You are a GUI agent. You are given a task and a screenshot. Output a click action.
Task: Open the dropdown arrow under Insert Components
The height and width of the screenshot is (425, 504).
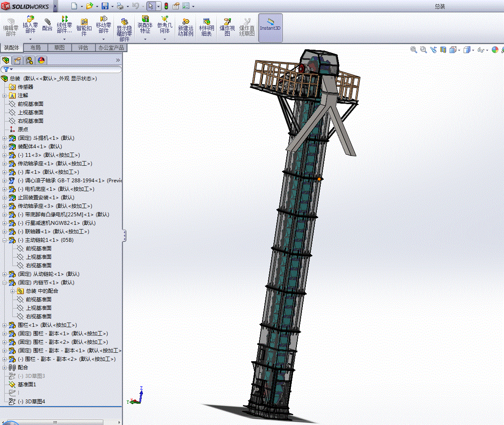(x=31, y=39)
